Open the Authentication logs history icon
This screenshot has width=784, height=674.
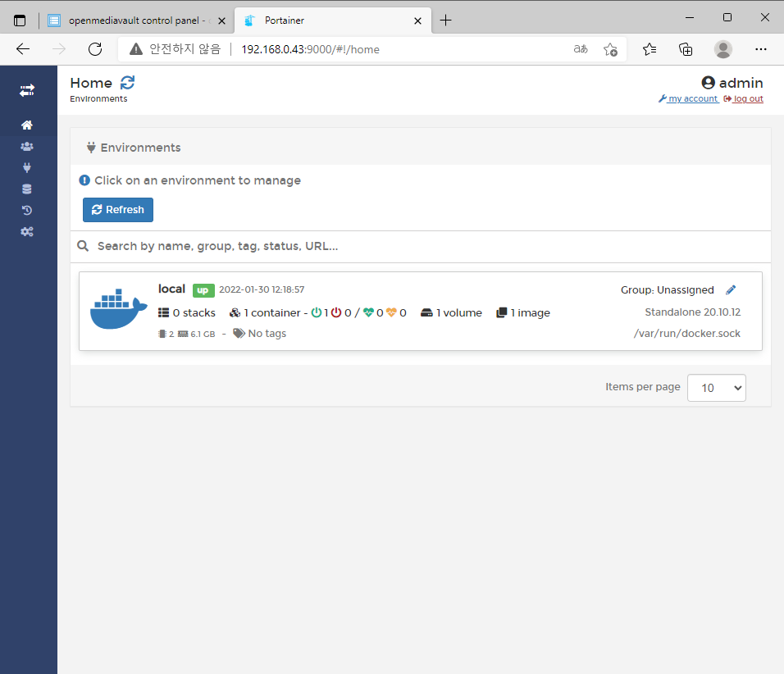pos(27,211)
